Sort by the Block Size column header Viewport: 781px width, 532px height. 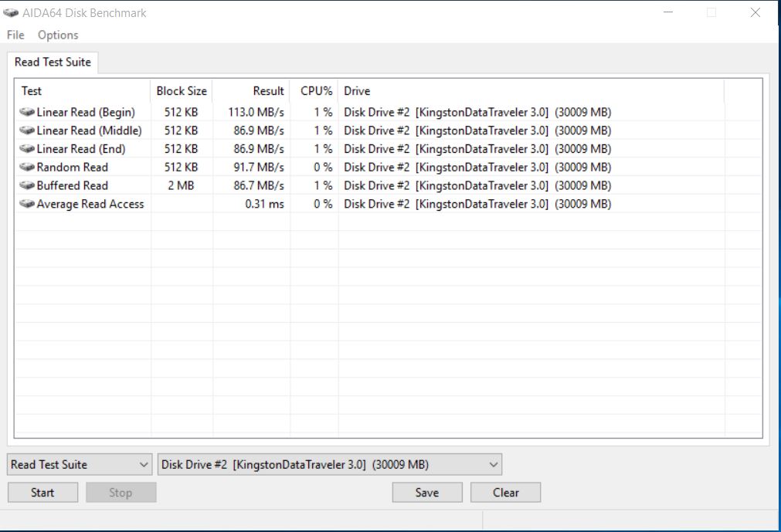coord(182,91)
